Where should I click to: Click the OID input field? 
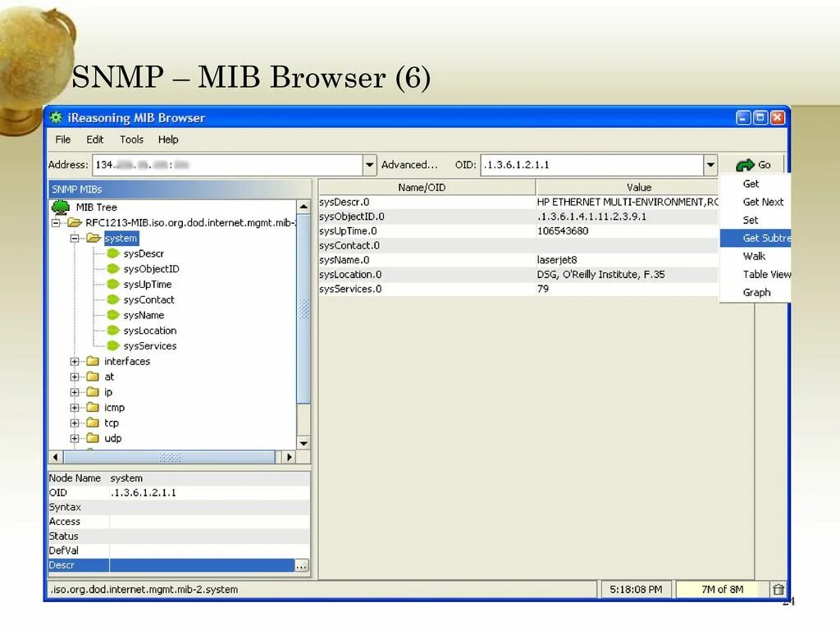[x=592, y=165]
